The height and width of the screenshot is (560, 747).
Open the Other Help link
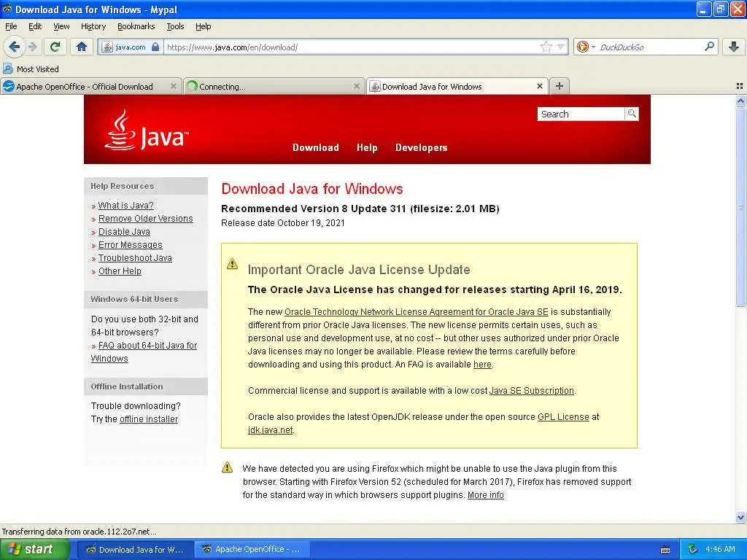pos(120,271)
